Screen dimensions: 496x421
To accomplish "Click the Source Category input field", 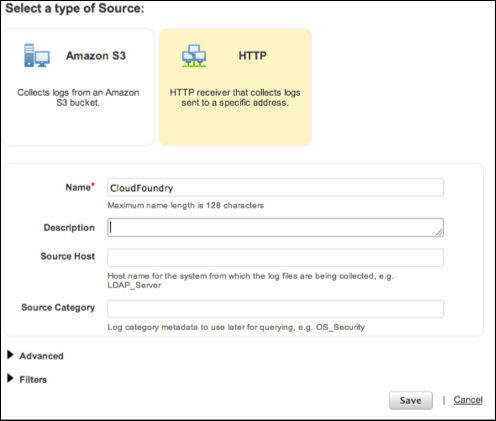I will coord(275,309).
